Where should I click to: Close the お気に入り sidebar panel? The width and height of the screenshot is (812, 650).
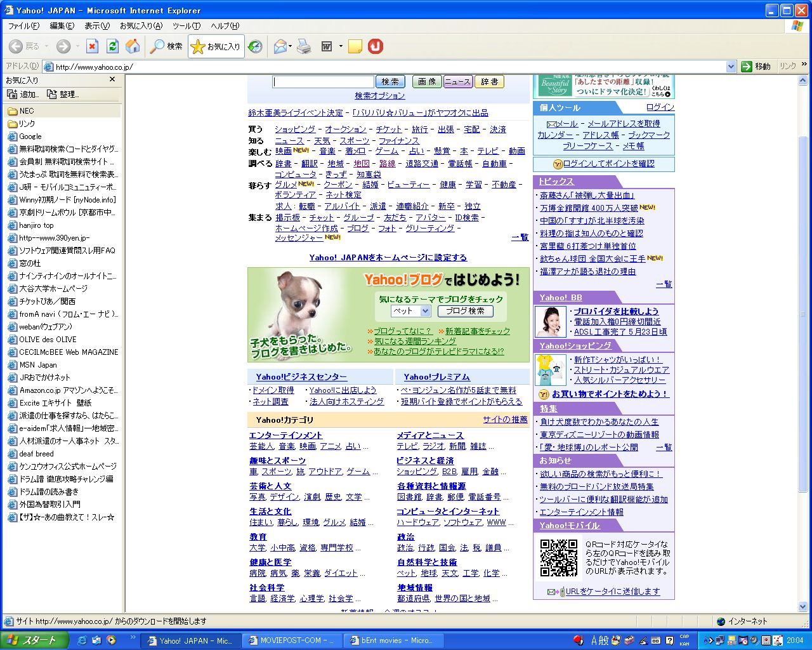point(112,79)
